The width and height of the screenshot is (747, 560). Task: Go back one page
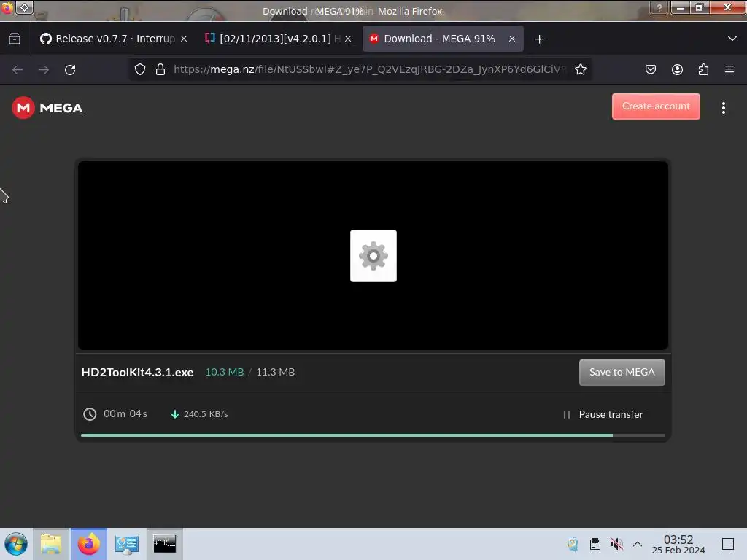point(18,69)
